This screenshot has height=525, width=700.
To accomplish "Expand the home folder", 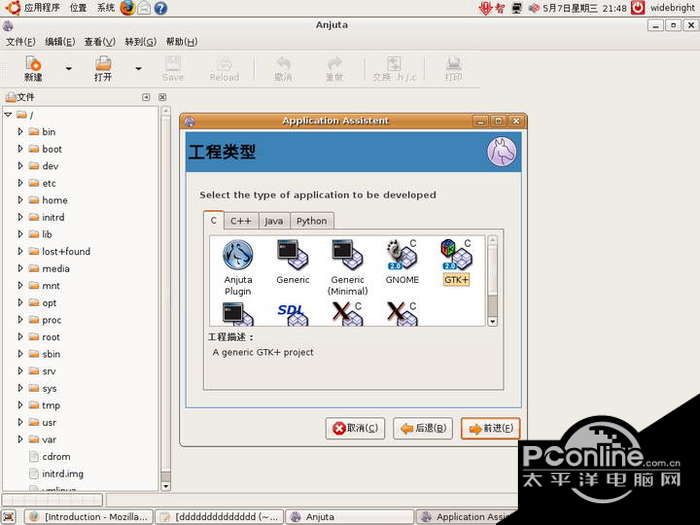I will pos(20,200).
